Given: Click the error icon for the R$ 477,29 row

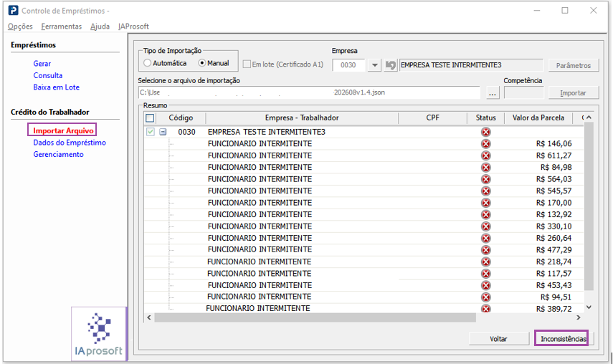Looking at the screenshot, I should point(485,250).
